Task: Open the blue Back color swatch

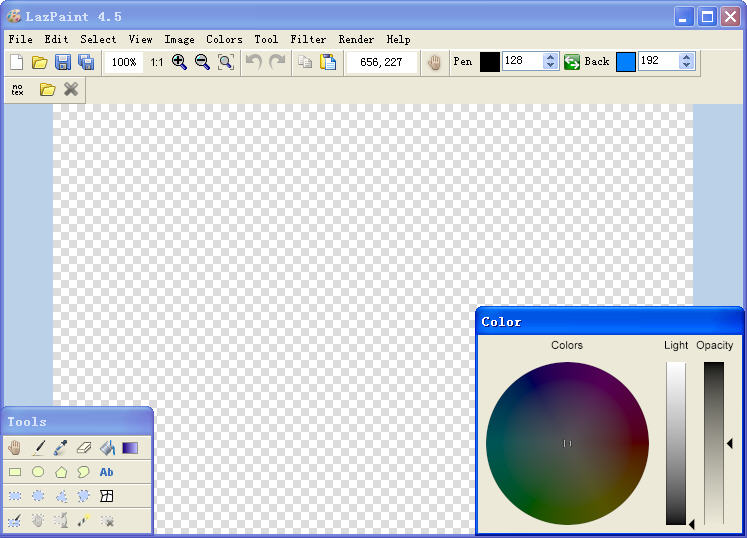Action: coord(626,62)
